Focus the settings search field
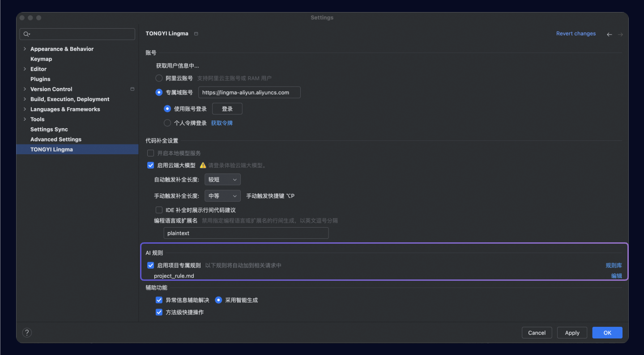Viewport: 644px width, 355px height. [77, 34]
